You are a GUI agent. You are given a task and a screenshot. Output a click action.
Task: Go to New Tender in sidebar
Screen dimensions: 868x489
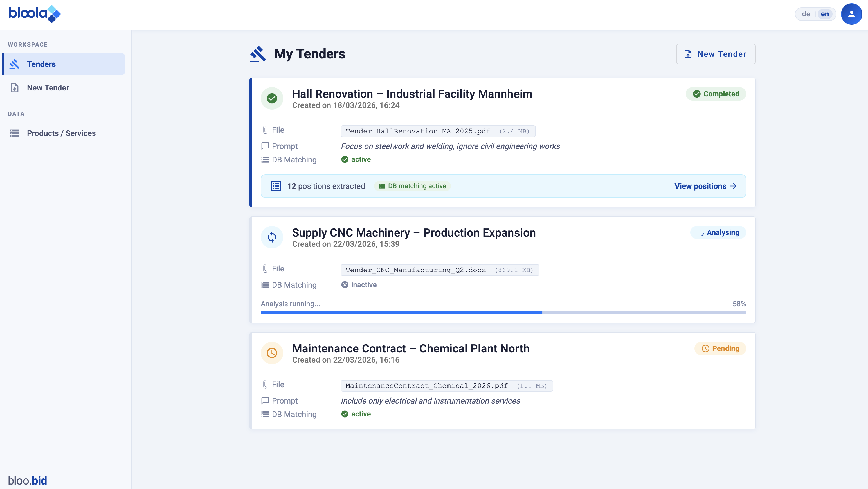[48, 88]
